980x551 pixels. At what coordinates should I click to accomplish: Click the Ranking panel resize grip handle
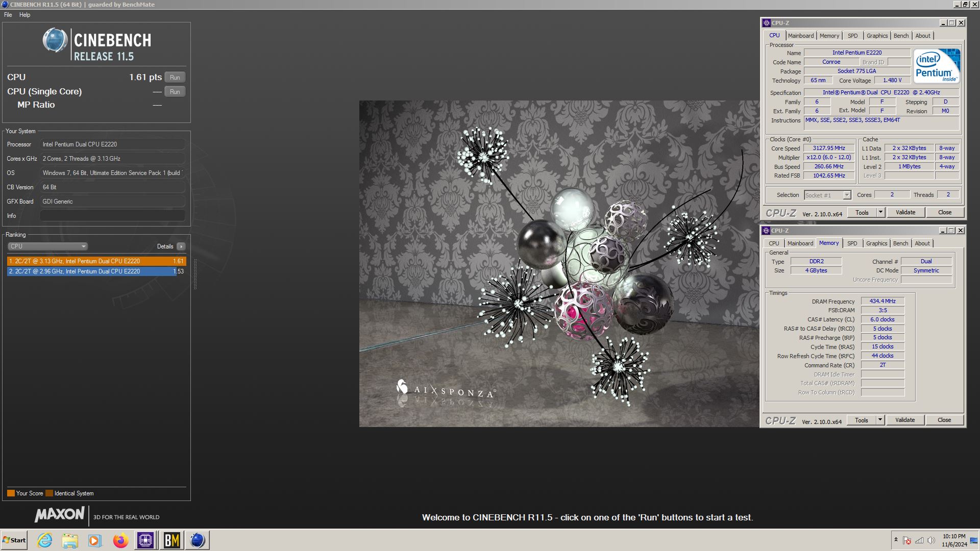click(195, 274)
